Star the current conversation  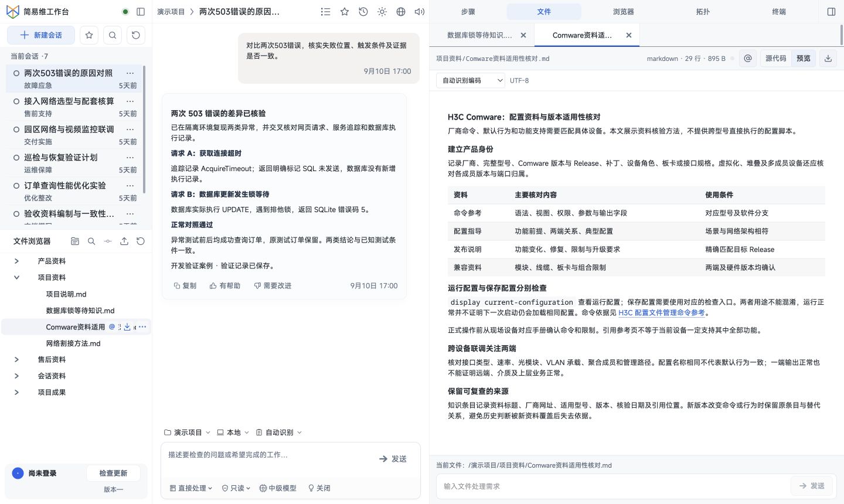[x=345, y=12]
